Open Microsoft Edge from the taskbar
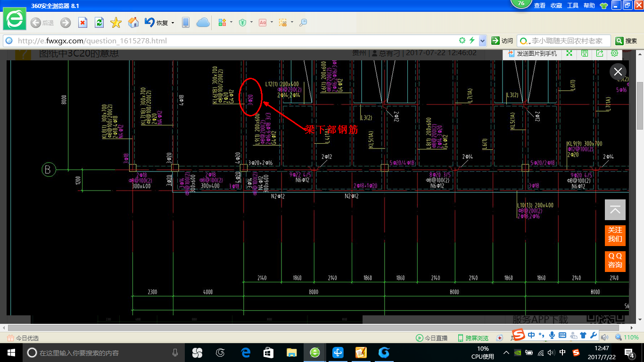Screen dimensions: 644x362 (x=245, y=353)
